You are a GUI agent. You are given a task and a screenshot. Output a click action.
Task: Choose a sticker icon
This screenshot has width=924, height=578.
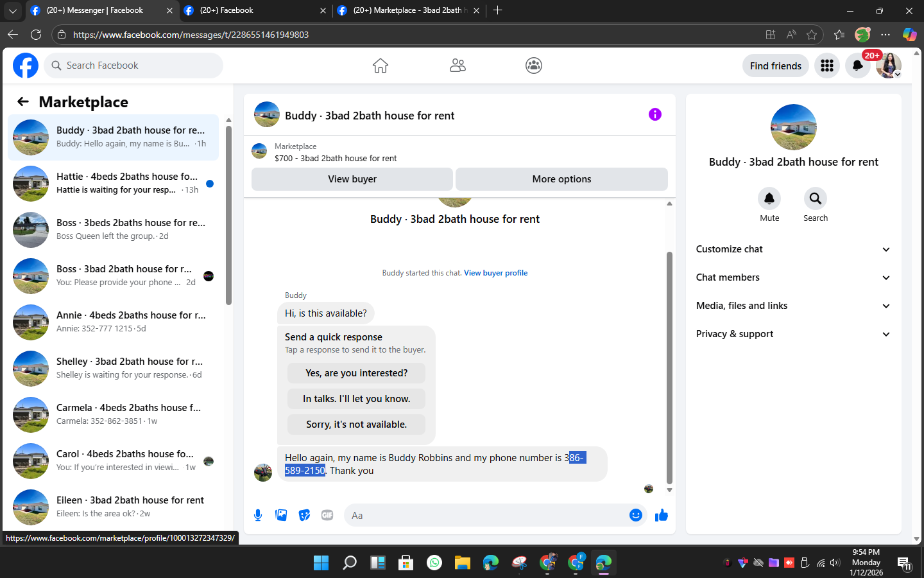coord(304,515)
